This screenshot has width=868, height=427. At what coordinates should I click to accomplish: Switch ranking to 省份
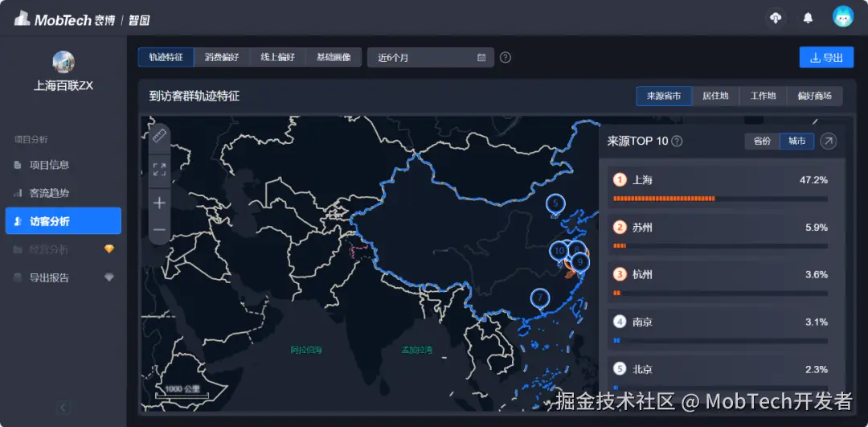(x=762, y=142)
